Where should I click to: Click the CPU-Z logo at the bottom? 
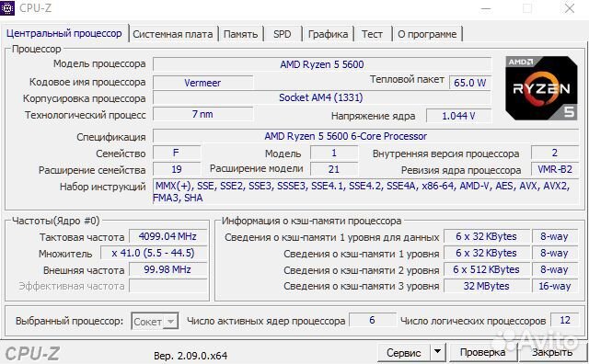pos(33,354)
